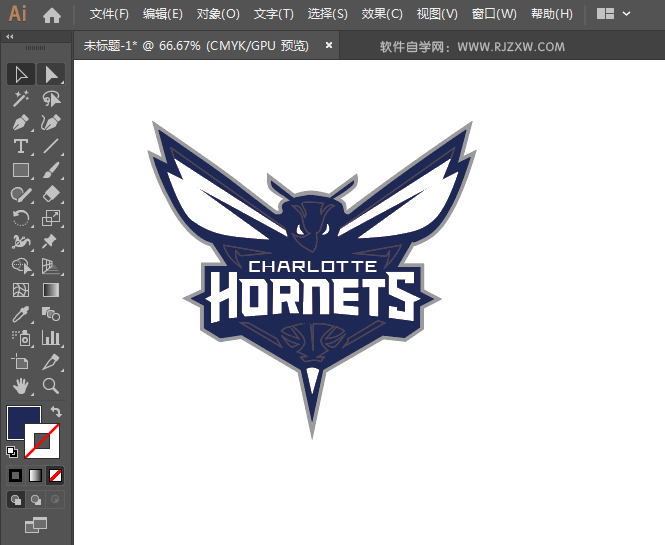Open the 窗口(W) menu
This screenshot has height=545, width=665.
click(494, 14)
